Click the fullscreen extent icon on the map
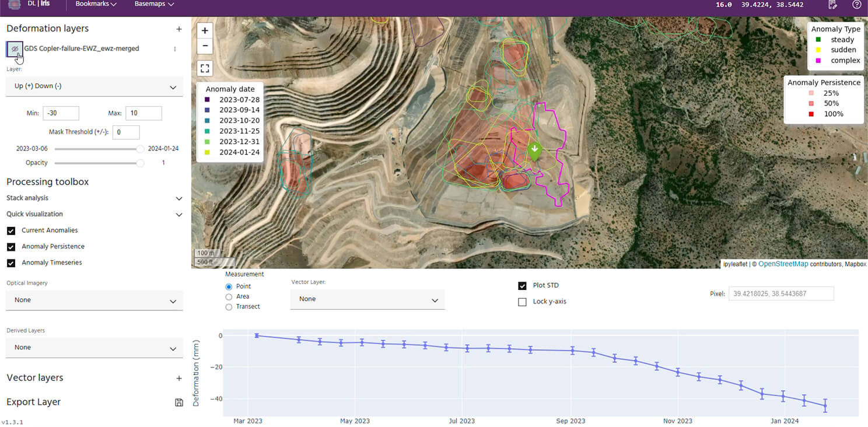The height and width of the screenshot is (427, 868). [x=204, y=68]
